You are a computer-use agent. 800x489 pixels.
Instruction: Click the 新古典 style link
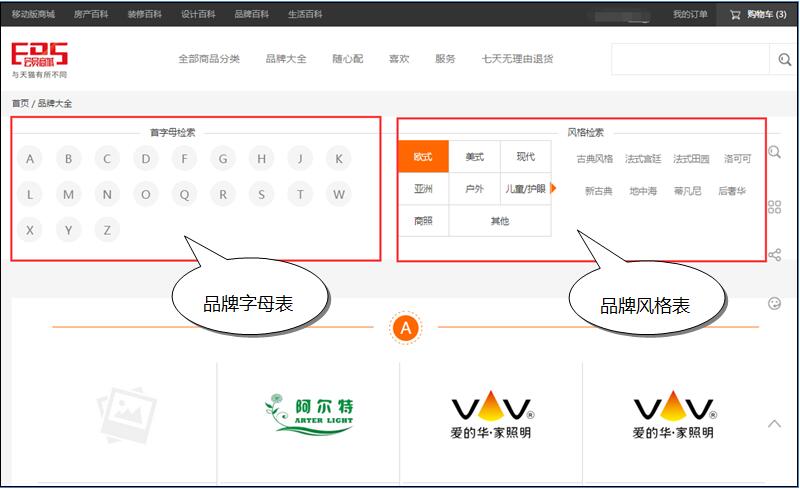click(598, 191)
